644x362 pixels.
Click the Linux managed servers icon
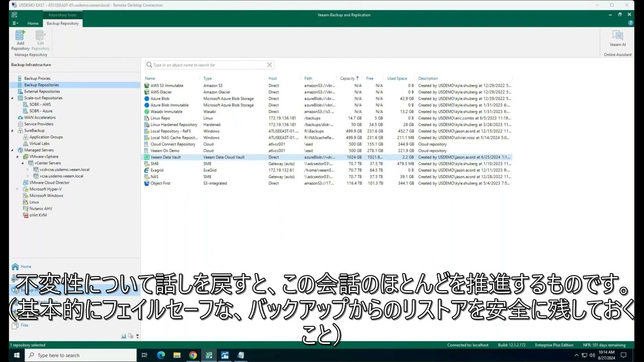pos(25,202)
